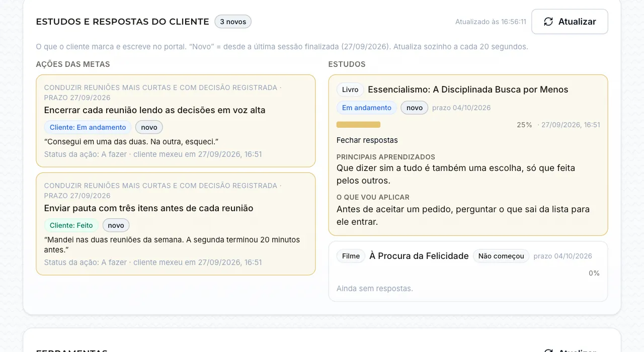This screenshot has width=644, height=352.
Task: Click the goal caption above the Enviar pauta action
Action: 163,191
